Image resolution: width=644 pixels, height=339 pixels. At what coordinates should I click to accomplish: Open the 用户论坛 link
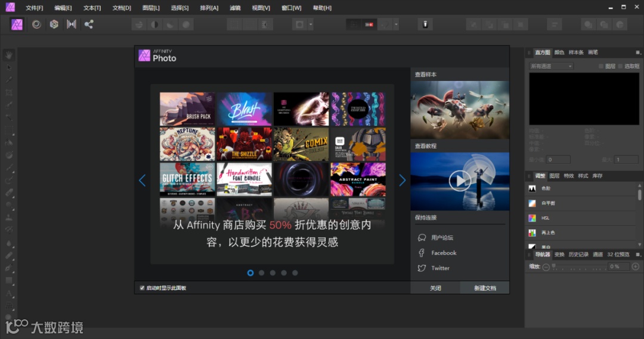[x=442, y=238]
